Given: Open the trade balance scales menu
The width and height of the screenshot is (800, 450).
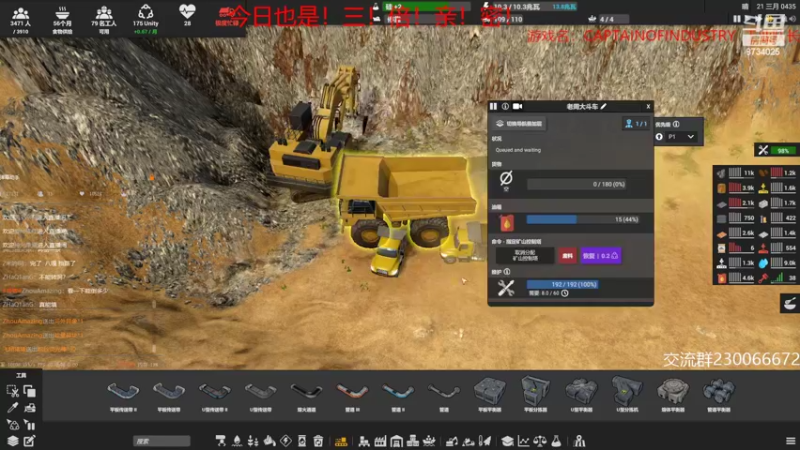Looking at the screenshot, I should (x=540, y=441).
